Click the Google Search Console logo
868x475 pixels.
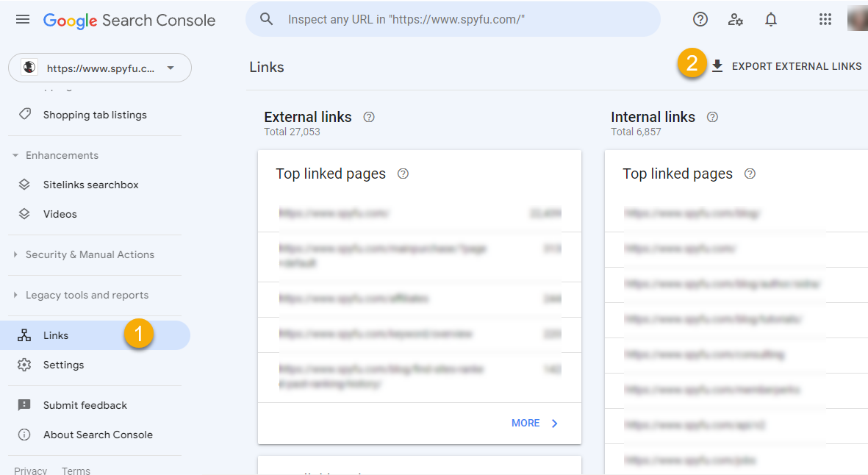click(129, 21)
